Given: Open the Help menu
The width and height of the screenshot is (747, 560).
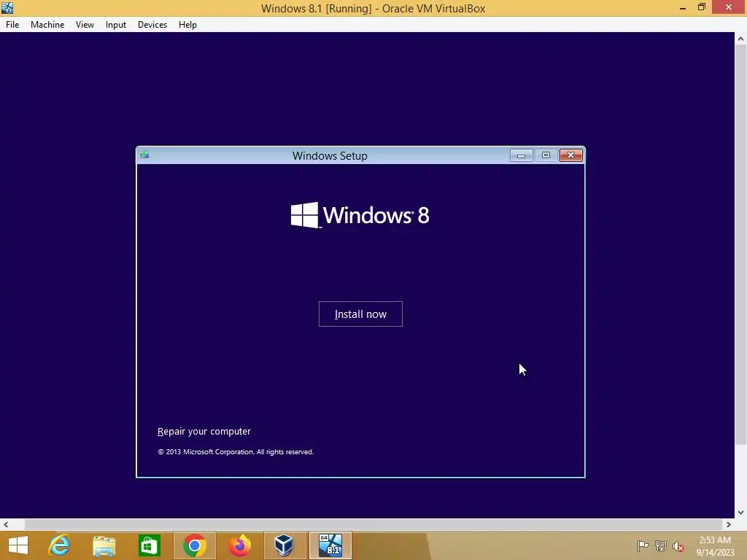Looking at the screenshot, I should (187, 25).
